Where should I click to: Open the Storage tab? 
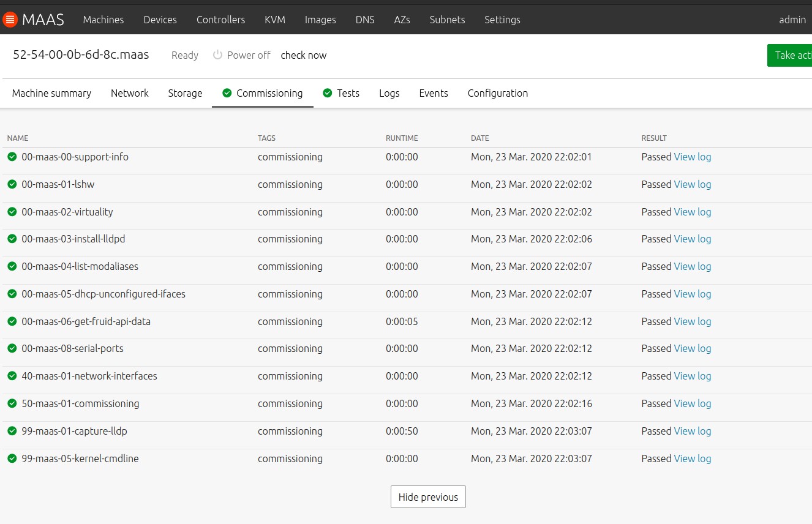(185, 93)
